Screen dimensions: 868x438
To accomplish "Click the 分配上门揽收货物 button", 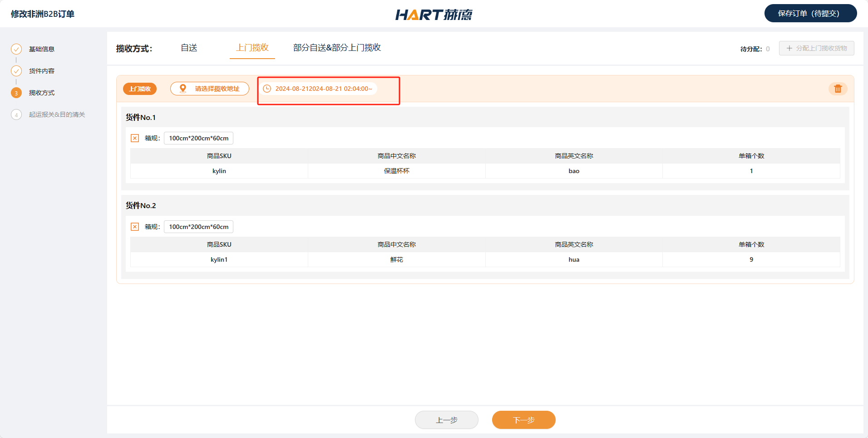I will (x=816, y=48).
